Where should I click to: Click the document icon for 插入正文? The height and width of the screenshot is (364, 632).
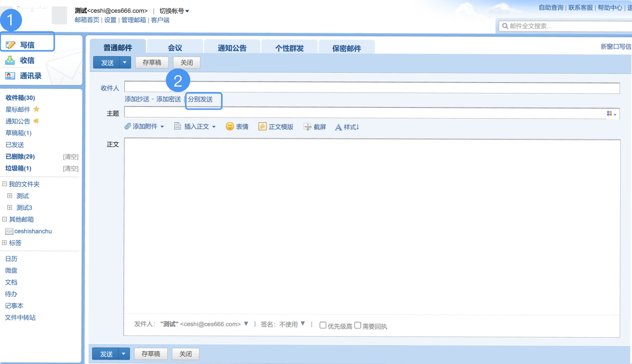click(178, 126)
